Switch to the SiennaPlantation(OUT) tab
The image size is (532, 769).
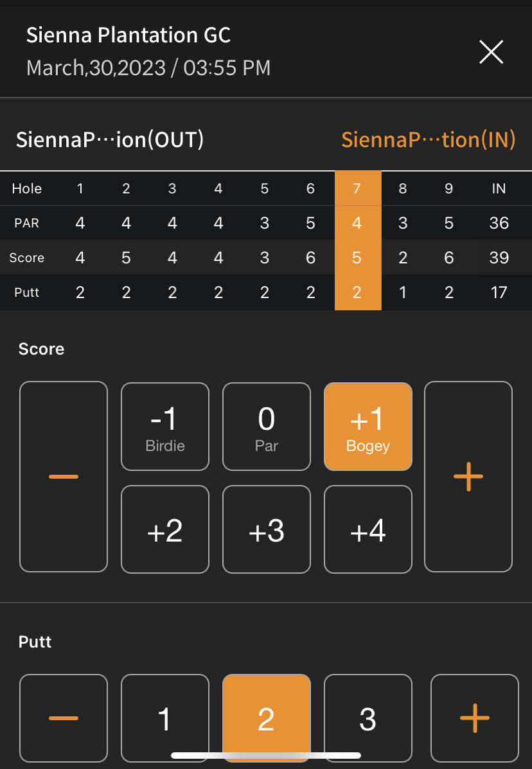[111, 139]
